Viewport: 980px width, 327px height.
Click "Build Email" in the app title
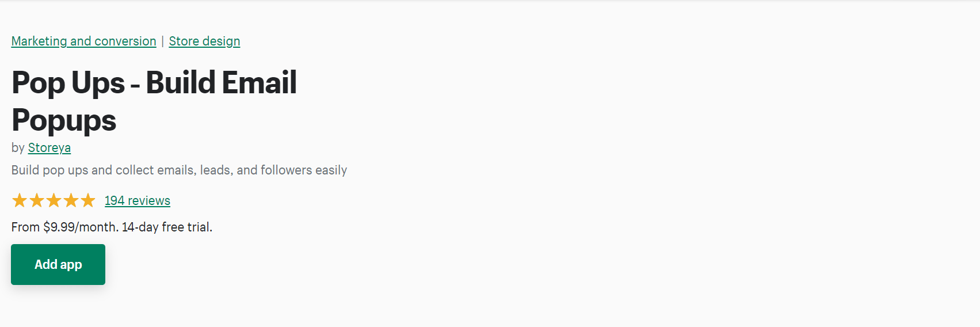221,83
